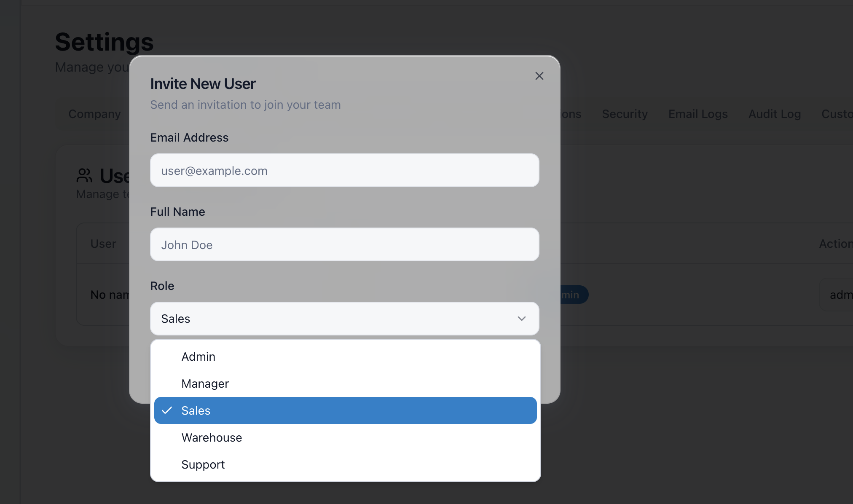This screenshot has width=853, height=504.
Task: Open the Audit Log tab
Action: tap(775, 114)
